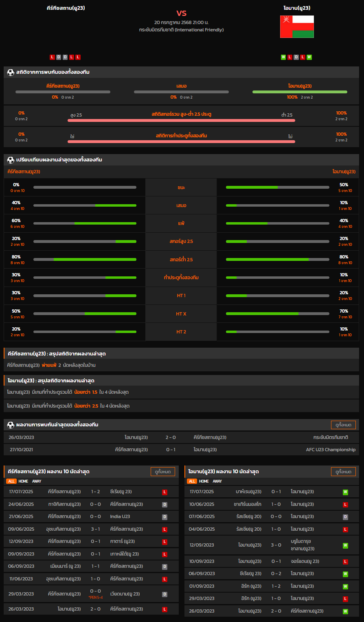The image size is (364, 622).
Task: Click 'ซาเทิร์นมอสโก' team name in Oman results
Action: (x=248, y=504)
